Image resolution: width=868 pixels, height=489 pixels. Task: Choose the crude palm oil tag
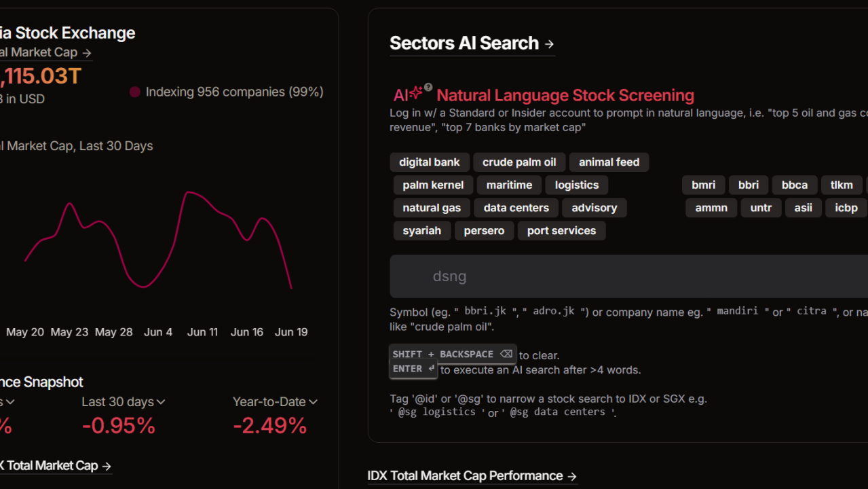pos(519,162)
